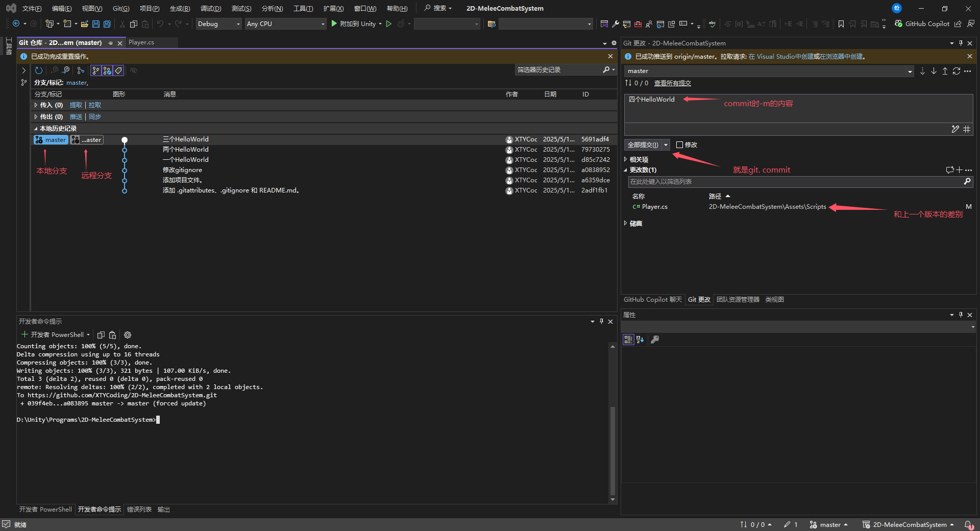Refresh the Git repository history
Screen dimensions: 980x531
coord(39,70)
